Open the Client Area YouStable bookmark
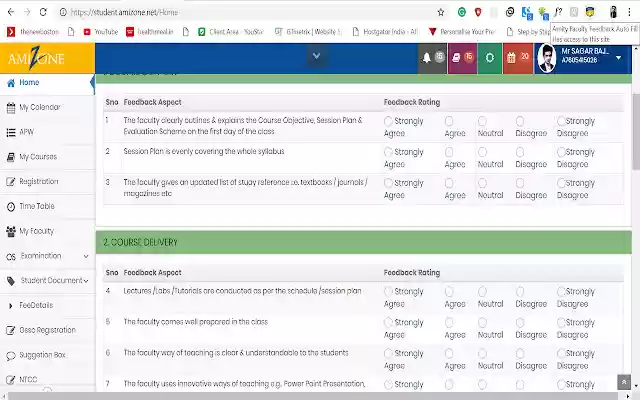 [x=231, y=32]
